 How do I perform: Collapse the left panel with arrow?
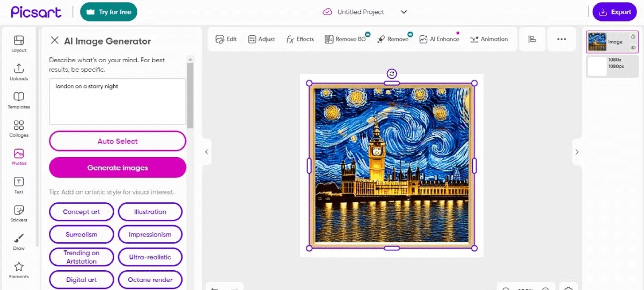(206, 152)
